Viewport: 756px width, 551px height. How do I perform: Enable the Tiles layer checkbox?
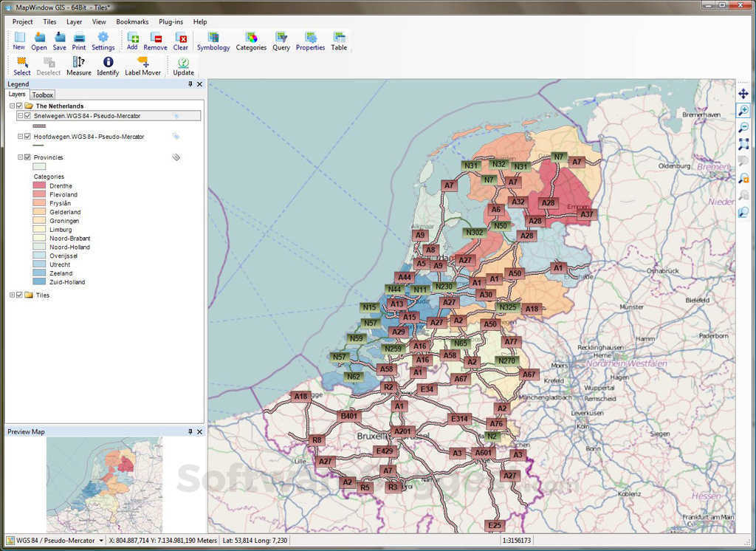pyautogui.click(x=19, y=295)
